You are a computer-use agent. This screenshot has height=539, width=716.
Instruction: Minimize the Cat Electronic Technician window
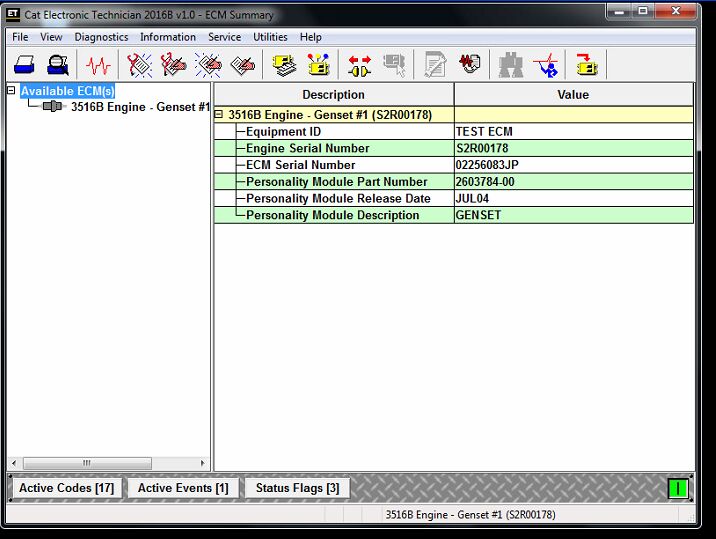(619, 11)
